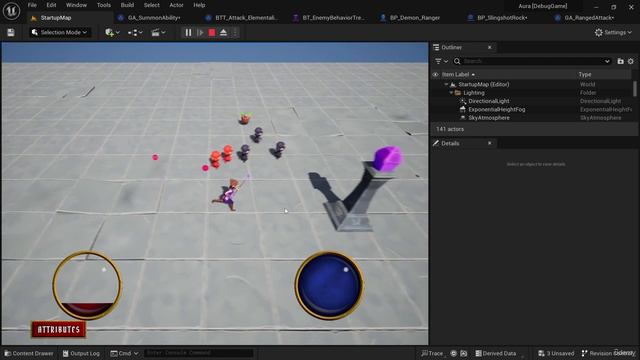The image size is (640, 360).
Task: Open the Window menu
Action: pyautogui.click(x=76, y=5)
